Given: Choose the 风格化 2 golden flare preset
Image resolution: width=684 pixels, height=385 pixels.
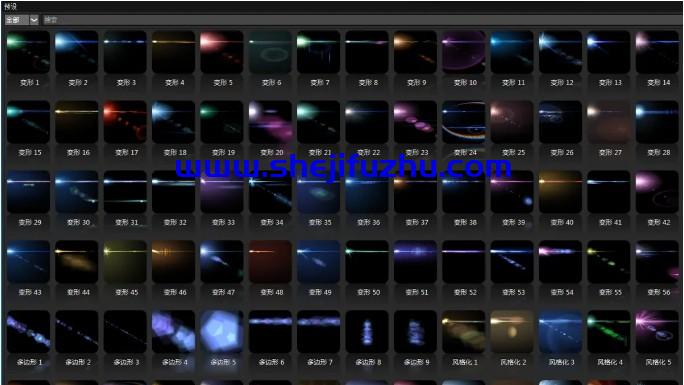Looking at the screenshot, I should pos(512,331).
